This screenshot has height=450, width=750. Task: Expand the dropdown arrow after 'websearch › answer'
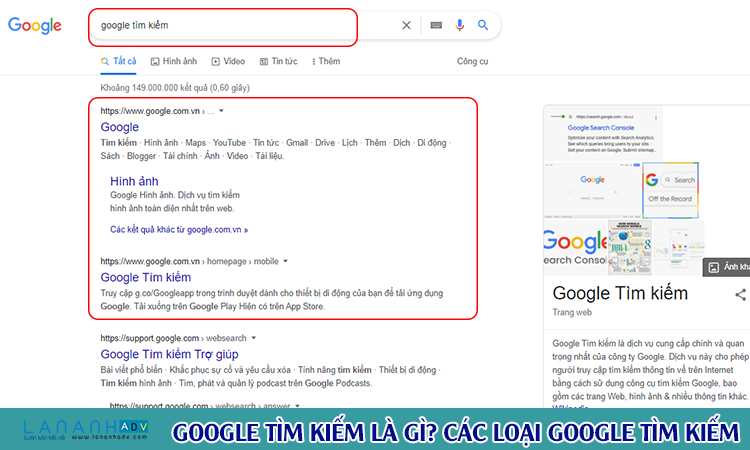(298, 406)
